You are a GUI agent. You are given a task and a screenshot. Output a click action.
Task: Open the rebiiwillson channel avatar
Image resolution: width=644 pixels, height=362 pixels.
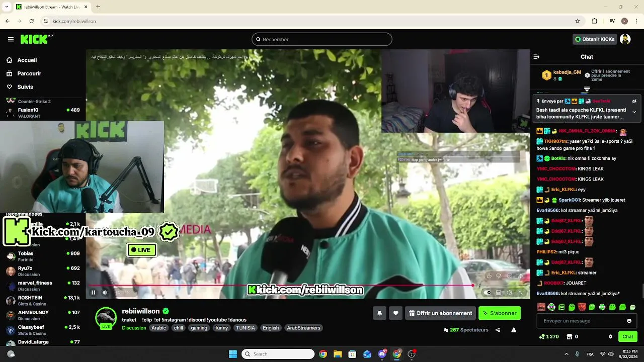point(106,318)
